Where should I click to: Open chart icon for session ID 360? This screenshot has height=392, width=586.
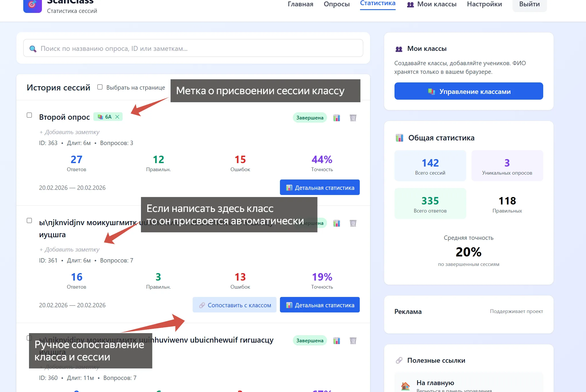(x=336, y=341)
